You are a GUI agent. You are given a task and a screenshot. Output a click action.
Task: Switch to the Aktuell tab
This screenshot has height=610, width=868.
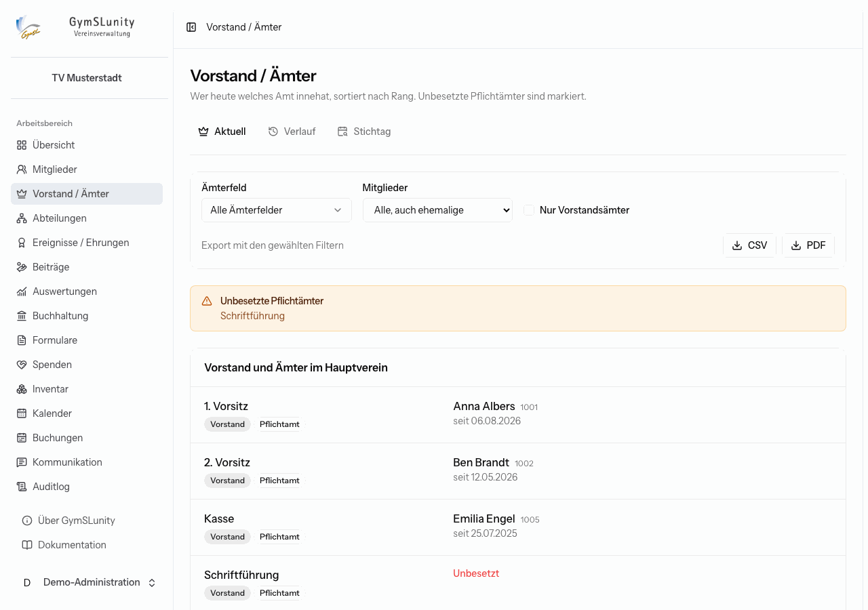point(222,131)
